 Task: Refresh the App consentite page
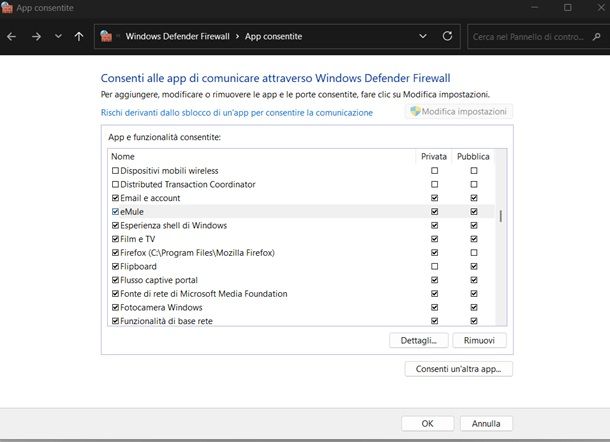click(447, 36)
